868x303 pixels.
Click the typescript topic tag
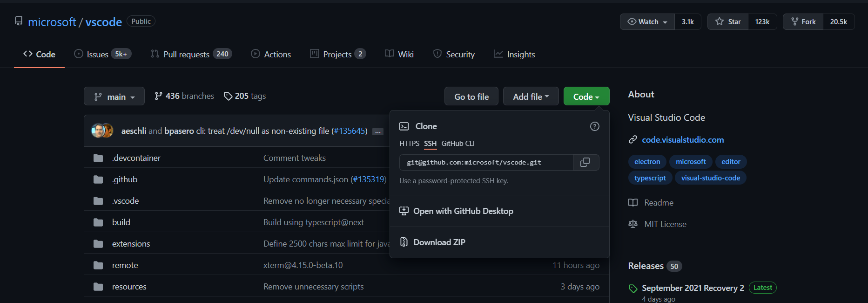coord(650,178)
